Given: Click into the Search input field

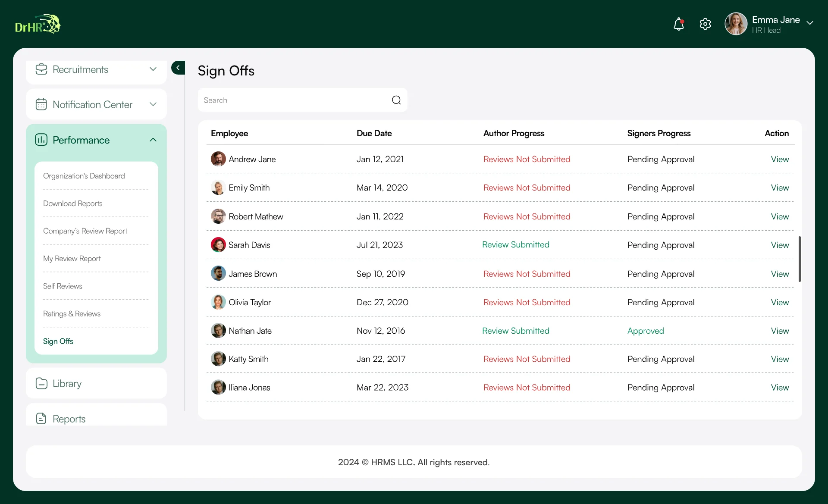Looking at the screenshot, I should 303,100.
